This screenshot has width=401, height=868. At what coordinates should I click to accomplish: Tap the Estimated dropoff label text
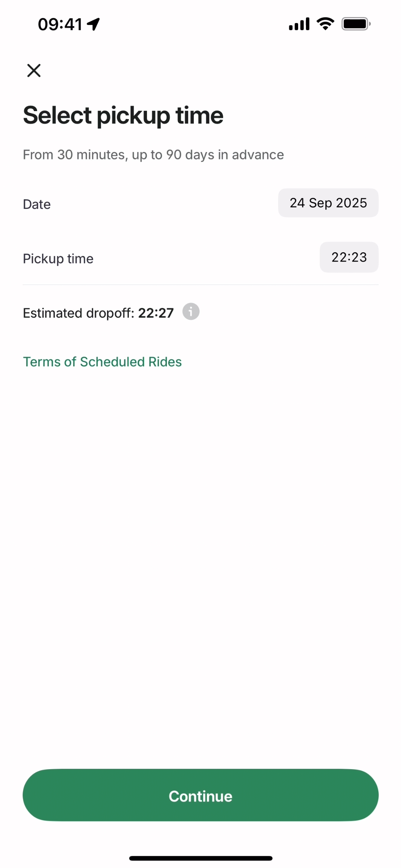(x=78, y=313)
